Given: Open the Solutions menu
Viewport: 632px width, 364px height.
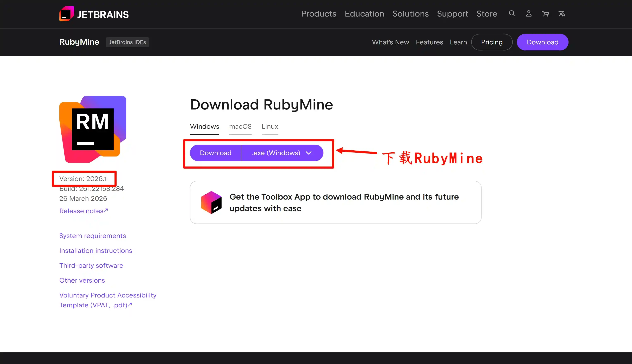Looking at the screenshot, I should (x=410, y=14).
